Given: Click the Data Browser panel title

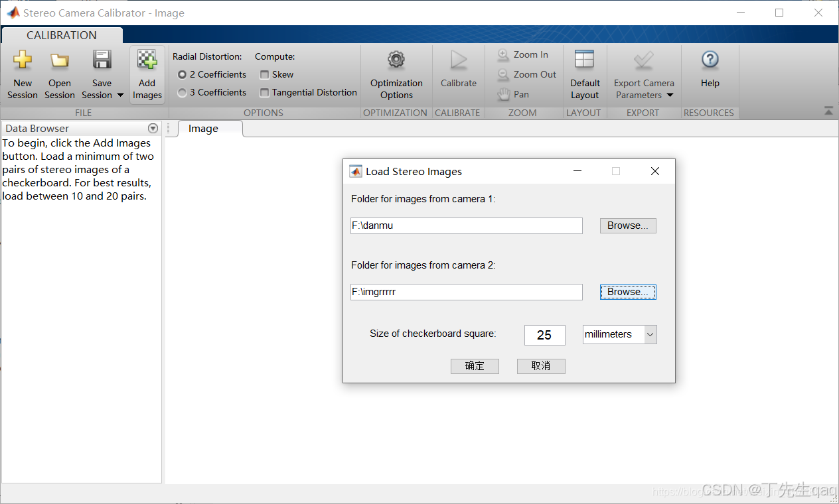Looking at the screenshot, I should [37, 129].
